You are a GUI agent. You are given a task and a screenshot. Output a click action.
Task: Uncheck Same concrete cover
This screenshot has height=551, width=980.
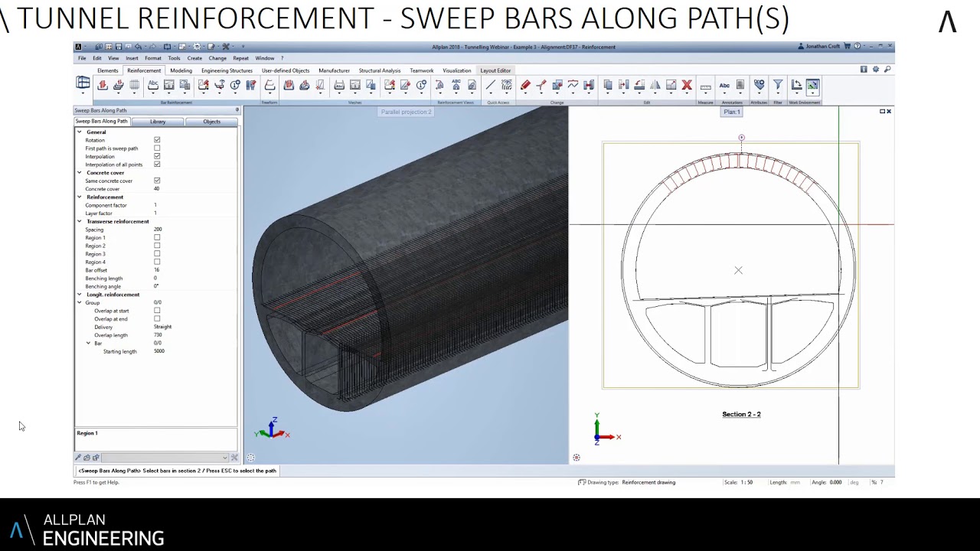[157, 181]
